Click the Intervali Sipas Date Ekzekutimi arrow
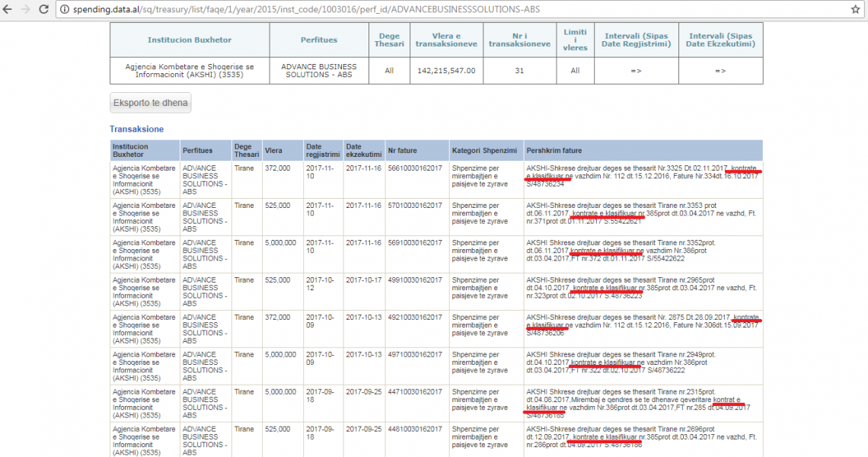This screenshot has height=457, width=868. point(720,71)
